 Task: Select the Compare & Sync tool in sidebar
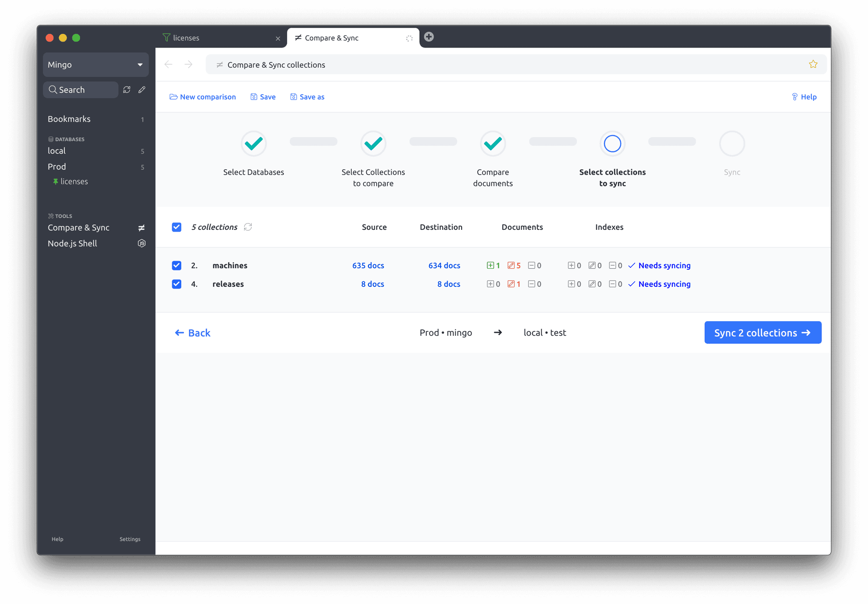[79, 228]
